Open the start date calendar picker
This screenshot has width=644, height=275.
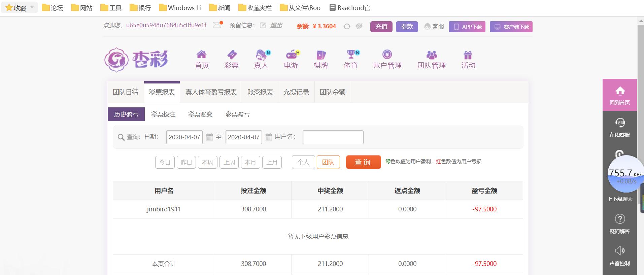click(210, 137)
